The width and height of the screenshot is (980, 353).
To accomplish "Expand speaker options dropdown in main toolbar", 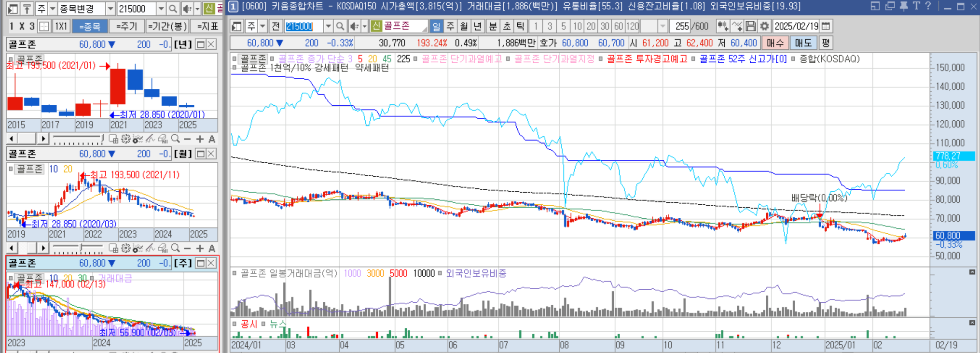I will (365, 26).
